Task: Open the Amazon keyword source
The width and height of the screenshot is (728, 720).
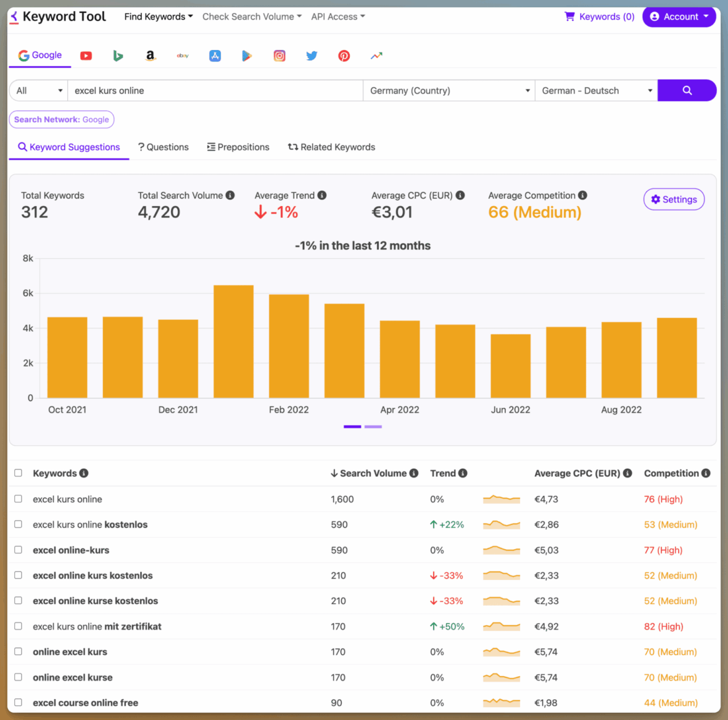Action: pos(150,56)
